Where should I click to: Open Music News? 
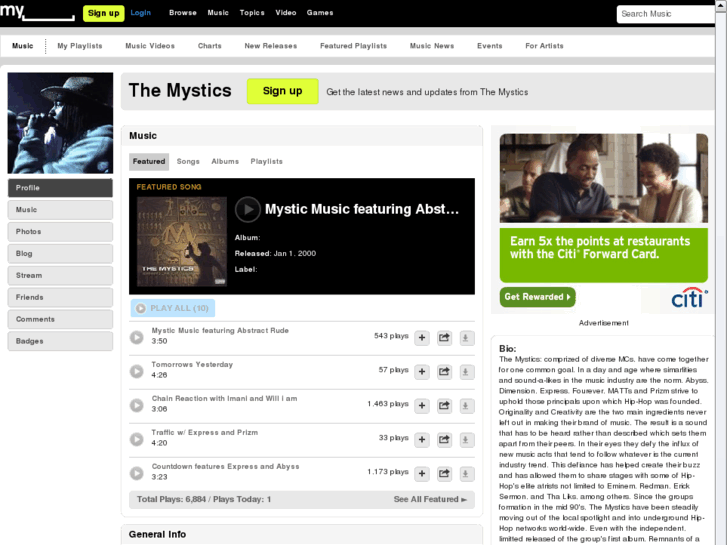click(432, 46)
